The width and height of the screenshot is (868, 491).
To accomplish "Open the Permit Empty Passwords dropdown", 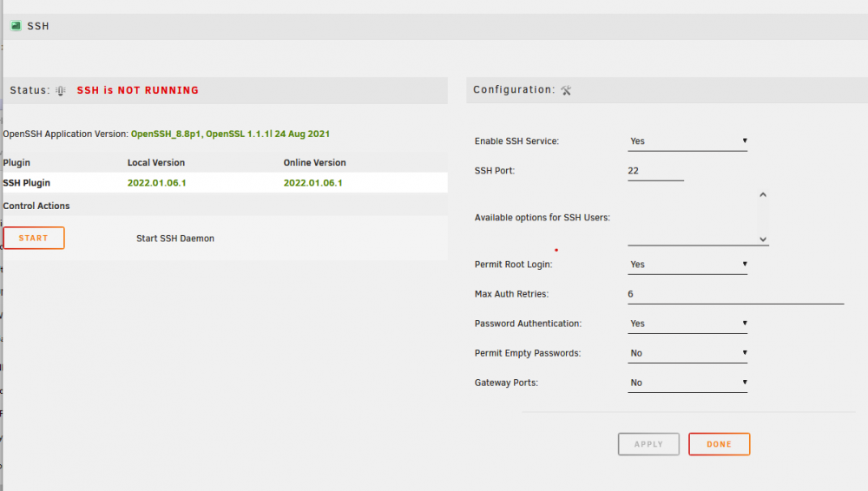I will pos(687,353).
